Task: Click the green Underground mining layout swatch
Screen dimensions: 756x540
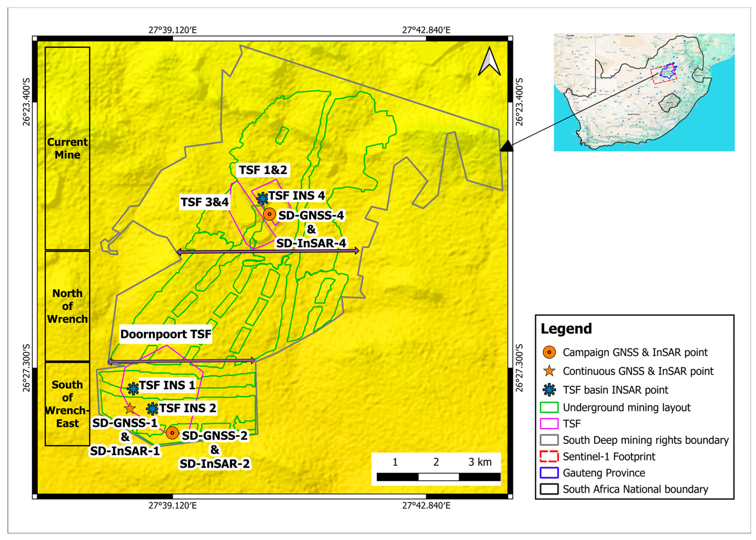Action: point(549,407)
